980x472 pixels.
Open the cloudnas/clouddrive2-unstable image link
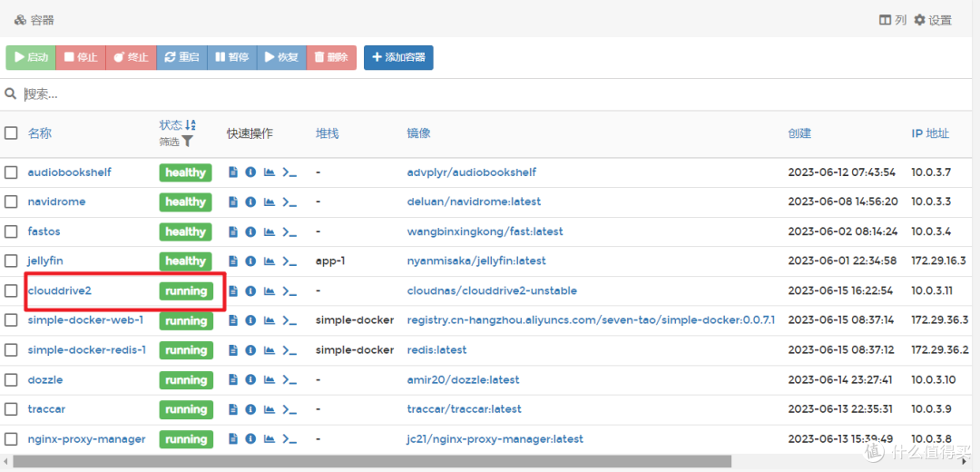coord(492,291)
